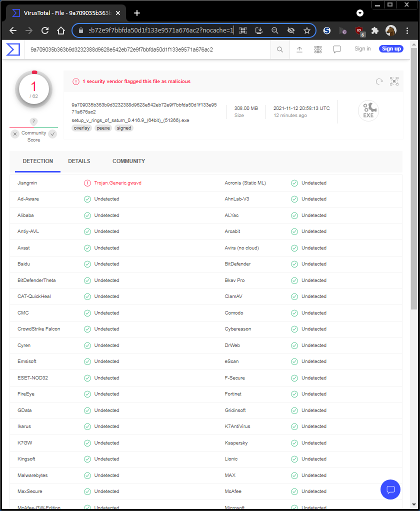Viewport: 420px width, 511px height.
Task: Bookmark this page with star icon
Action: 307,30
